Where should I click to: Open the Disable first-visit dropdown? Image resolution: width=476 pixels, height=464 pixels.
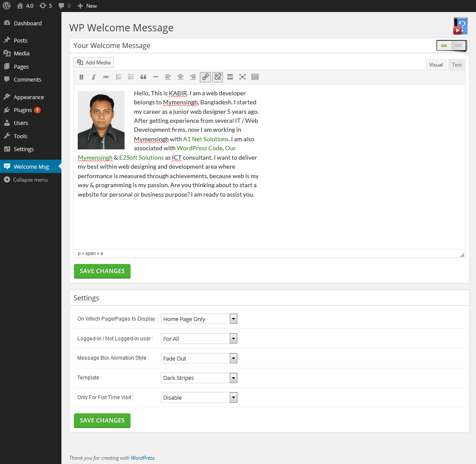tap(199, 397)
